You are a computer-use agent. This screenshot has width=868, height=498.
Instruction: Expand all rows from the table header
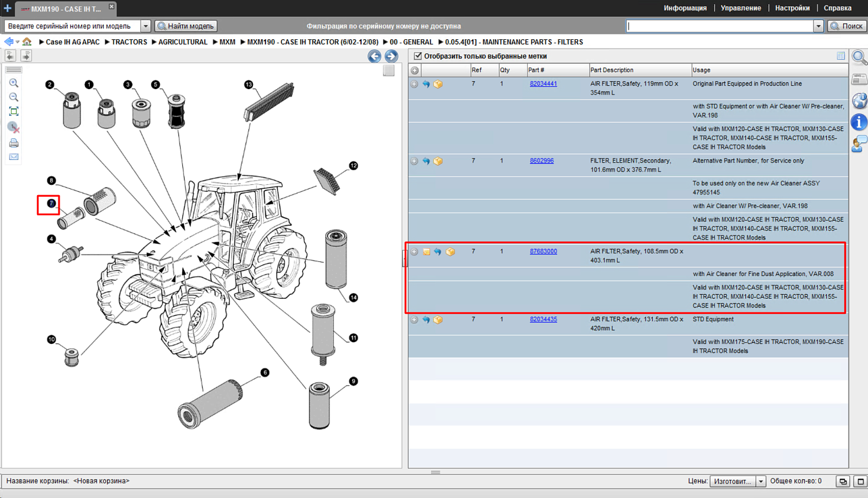coord(415,71)
